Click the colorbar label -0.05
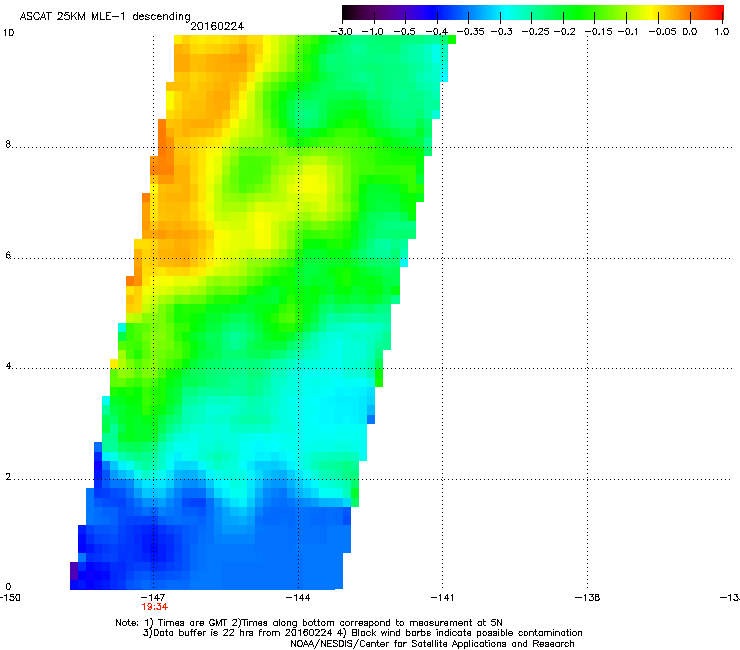The width and height of the screenshot is (740, 650). click(x=662, y=32)
